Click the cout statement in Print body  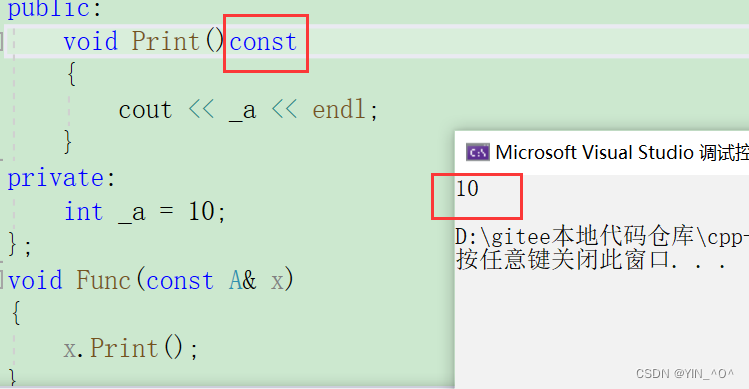click(x=248, y=110)
